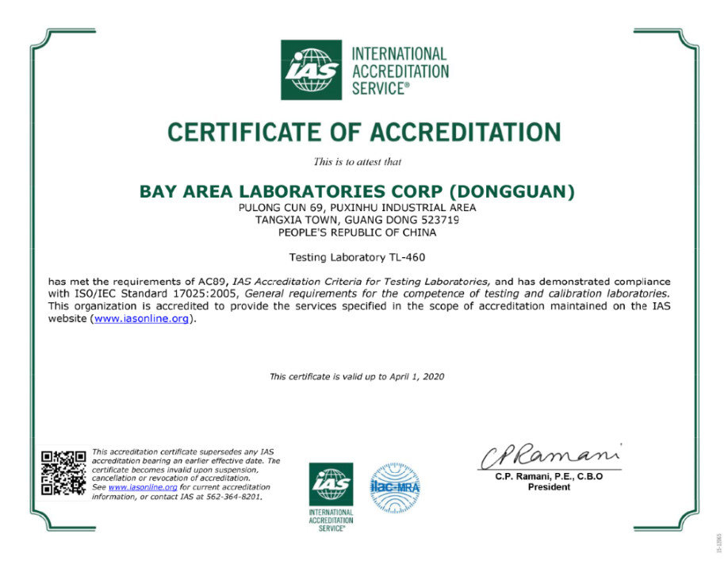Open the www.iasonline.org link in the main paragraph
This screenshot has height=561, width=728.
point(142,319)
